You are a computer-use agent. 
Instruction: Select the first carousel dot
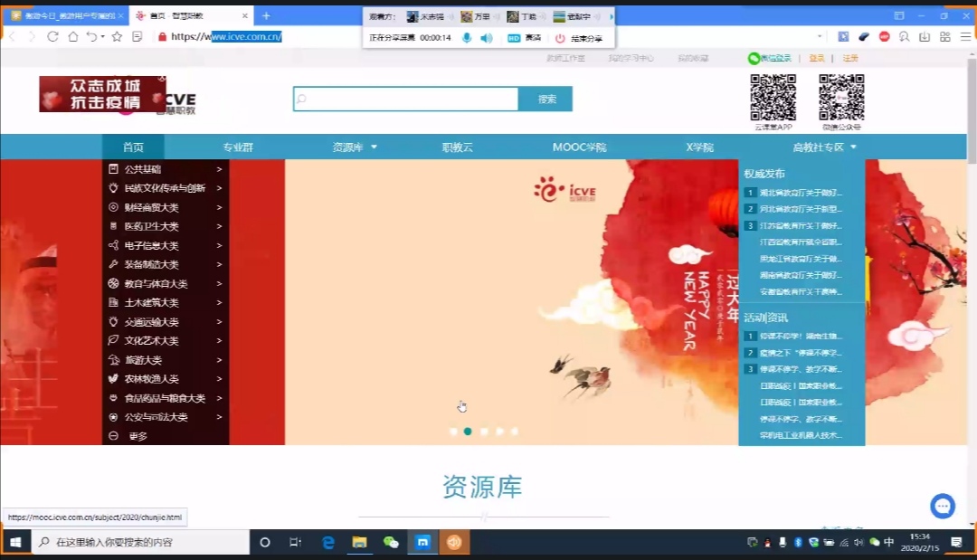click(453, 431)
